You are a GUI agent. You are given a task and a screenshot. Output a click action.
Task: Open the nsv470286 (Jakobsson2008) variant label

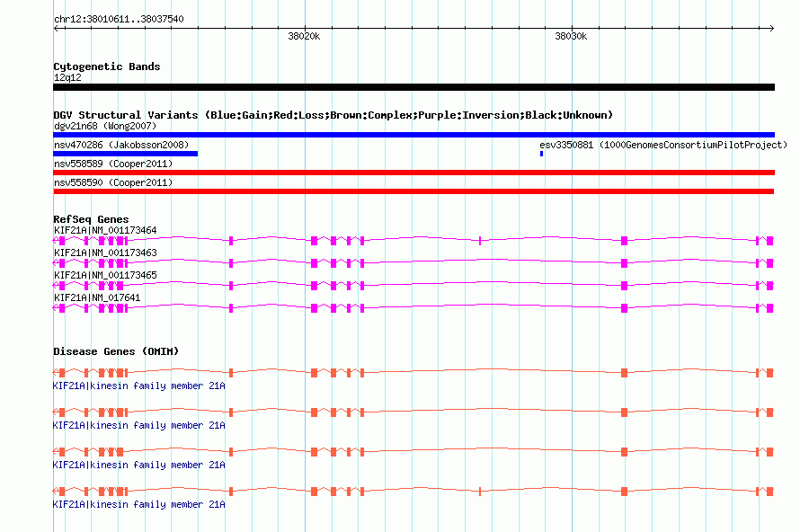[x=121, y=145]
